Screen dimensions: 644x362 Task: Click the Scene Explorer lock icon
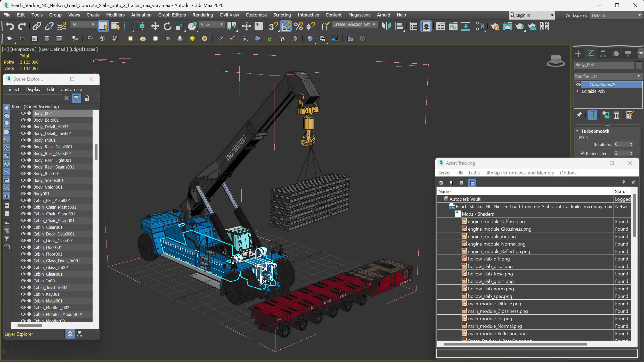pyautogui.click(x=87, y=98)
